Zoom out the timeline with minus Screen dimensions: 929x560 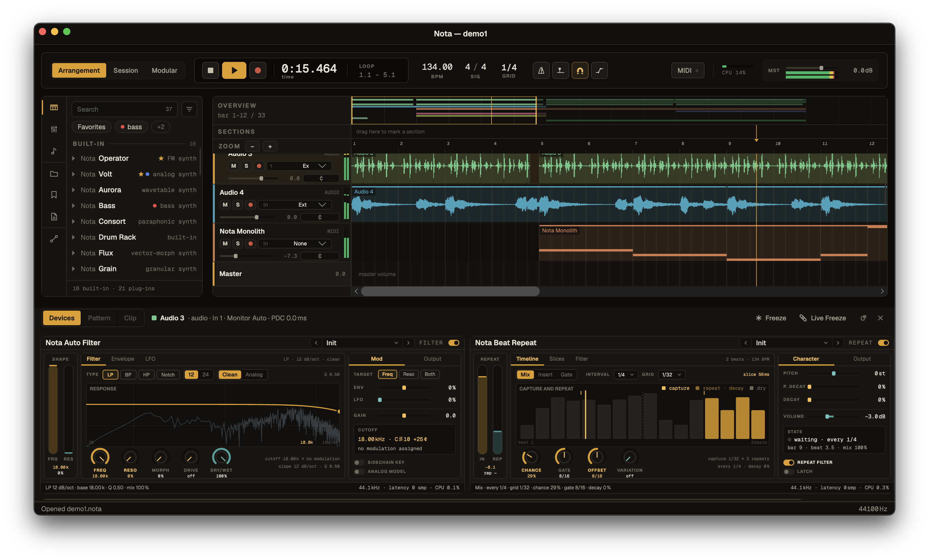pyautogui.click(x=253, y=146)
